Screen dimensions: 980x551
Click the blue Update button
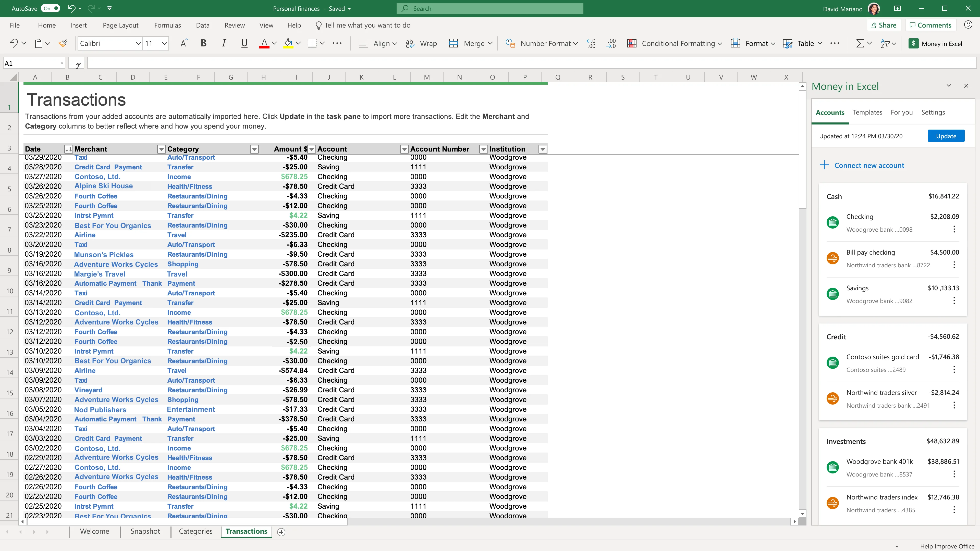pyautogui.click(x=946, y=136)
